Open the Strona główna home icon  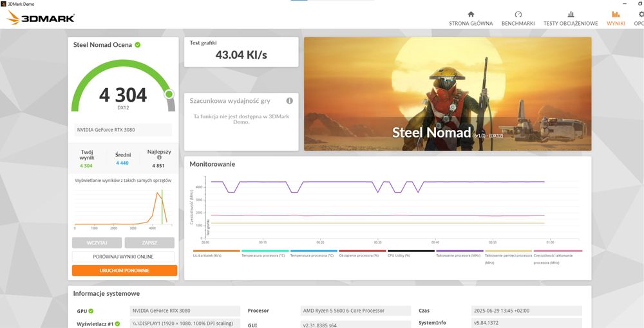(x=471, y=14)
